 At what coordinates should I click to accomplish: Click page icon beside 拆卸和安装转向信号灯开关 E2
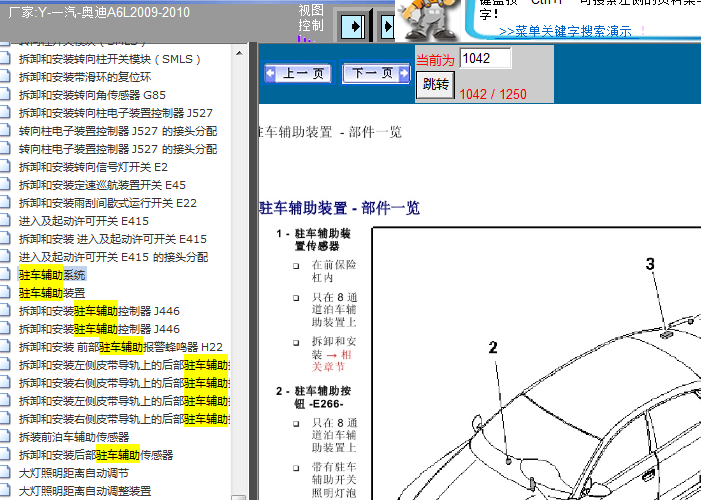point(4,166)
